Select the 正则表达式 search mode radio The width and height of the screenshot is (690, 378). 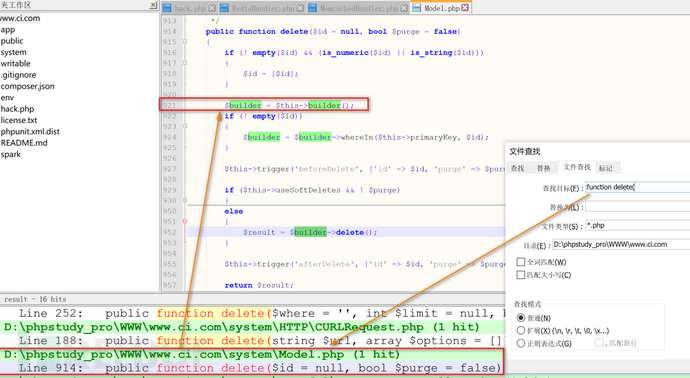[521, 343]
